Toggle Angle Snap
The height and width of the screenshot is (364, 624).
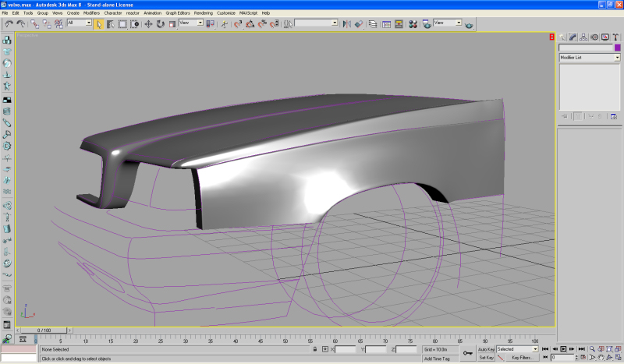click(x=250, y=24)
